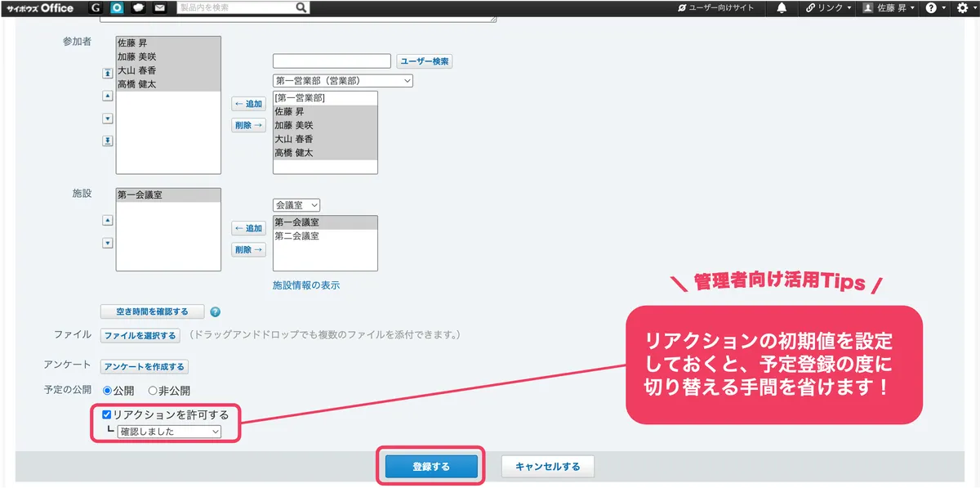Image resolution: width=980 pixels, height=488 pixels.
Task: Open the settings gear menu
Action: (965, 8)
